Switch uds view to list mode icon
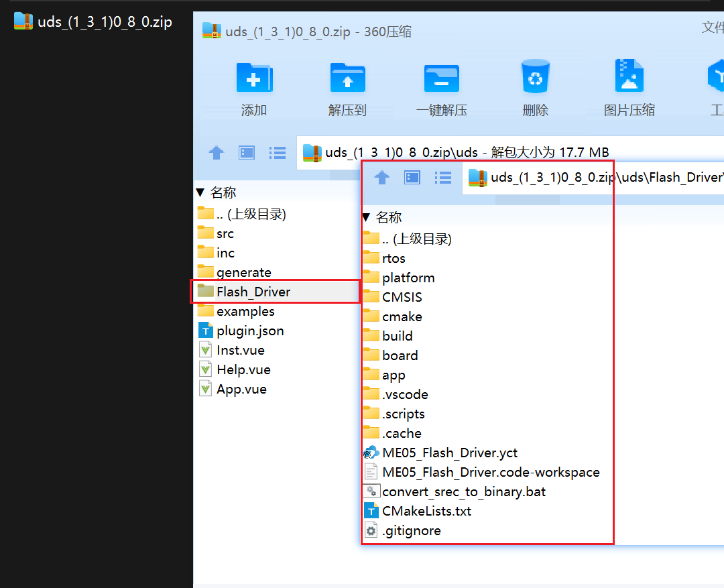724x588 pixels. click(x=278, y=152)
